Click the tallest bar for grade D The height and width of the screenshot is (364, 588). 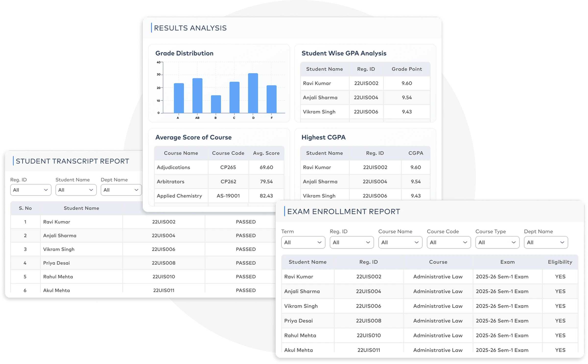[x=253, y=93]
